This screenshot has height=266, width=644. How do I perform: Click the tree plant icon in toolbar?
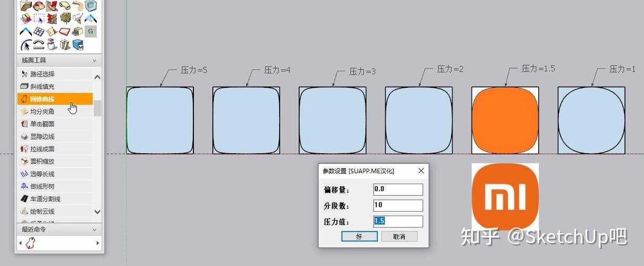[x=65, y=18]
